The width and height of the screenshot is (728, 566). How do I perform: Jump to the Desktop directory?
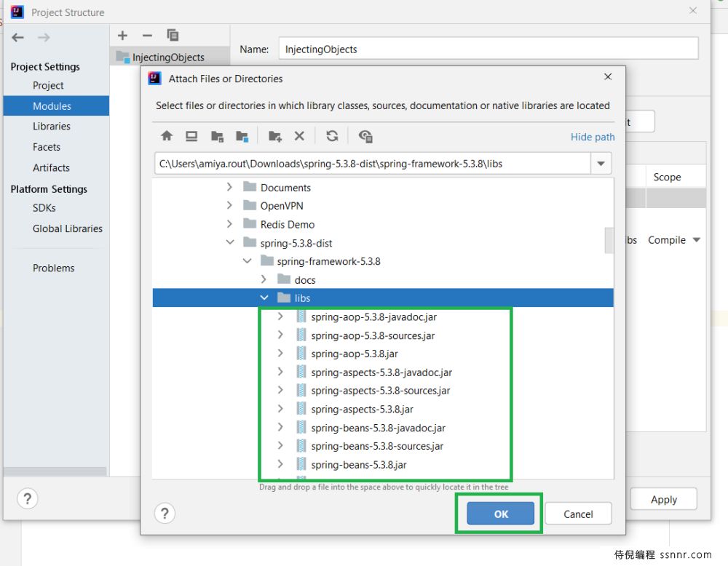(x=191, y=136)
